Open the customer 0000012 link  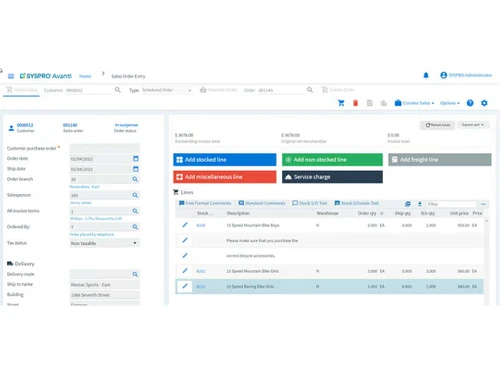coord(25,125)
